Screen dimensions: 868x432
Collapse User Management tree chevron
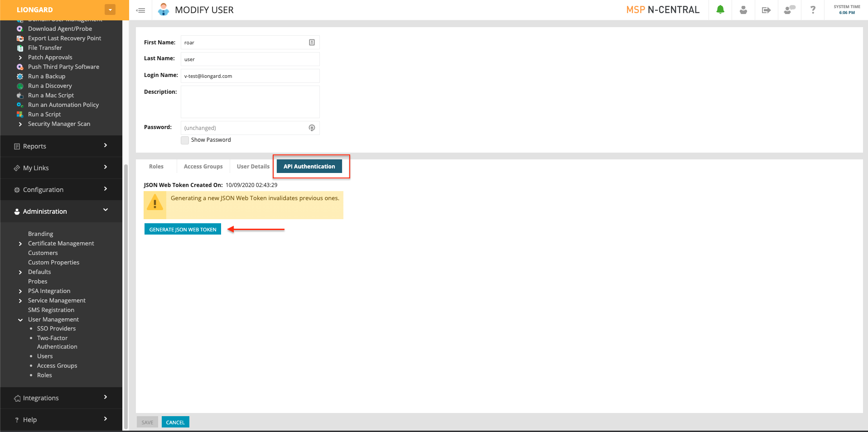(x=20, y=320)
